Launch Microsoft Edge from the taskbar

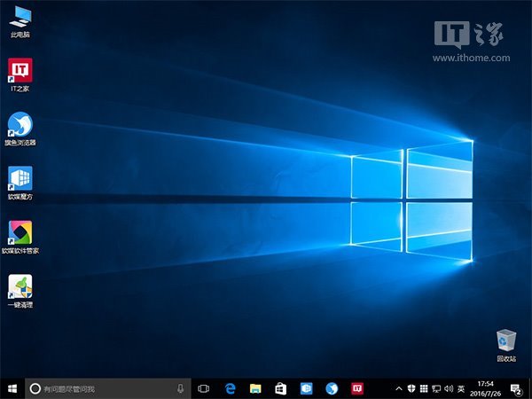click(x=230, y=388)
